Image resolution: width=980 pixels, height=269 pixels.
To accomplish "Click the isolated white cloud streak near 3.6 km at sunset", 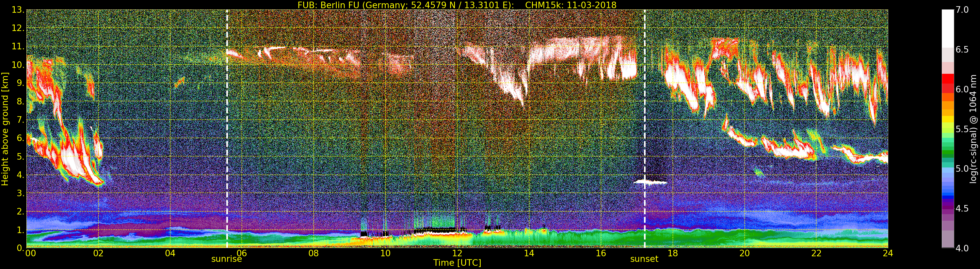I will pos(651,182).
